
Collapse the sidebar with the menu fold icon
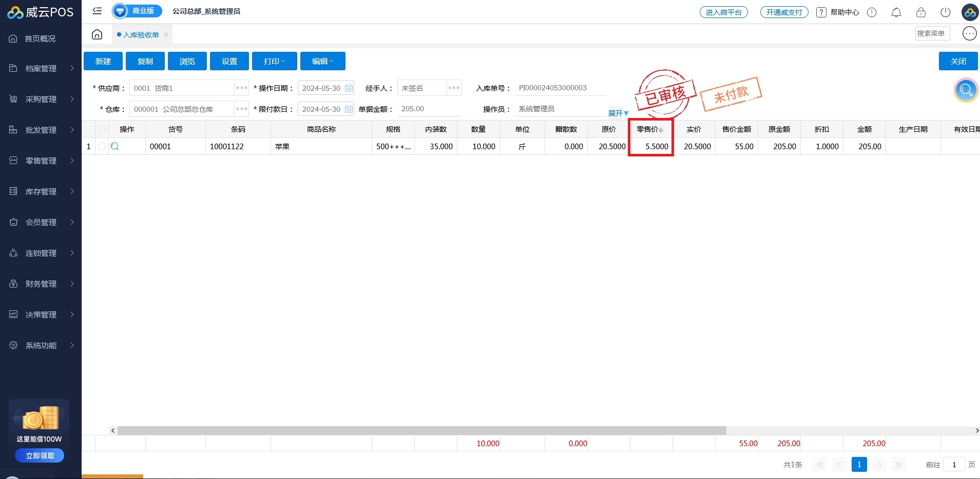[x=97, y=11]
